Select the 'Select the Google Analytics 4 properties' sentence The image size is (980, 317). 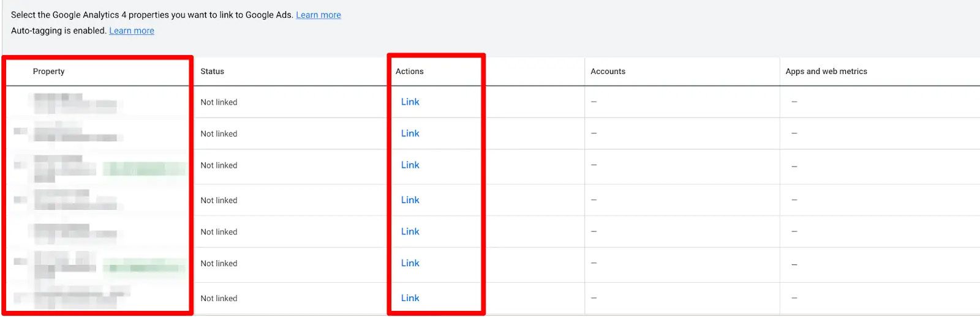click(x=152, y=15)
